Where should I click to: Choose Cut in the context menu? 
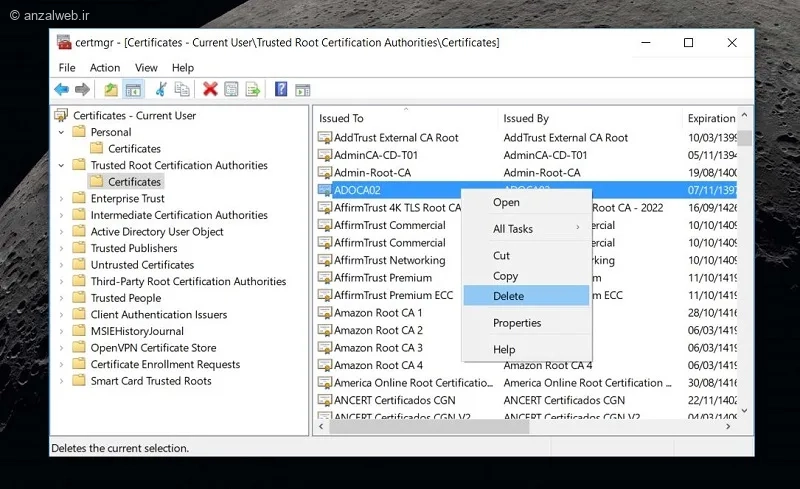[x=527, y=255]
